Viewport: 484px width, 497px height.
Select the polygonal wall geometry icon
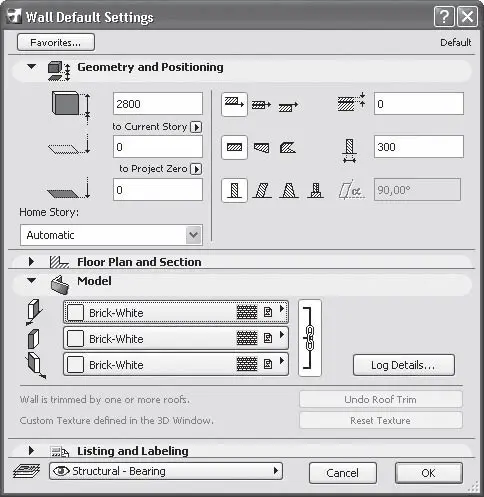point(288,147)
